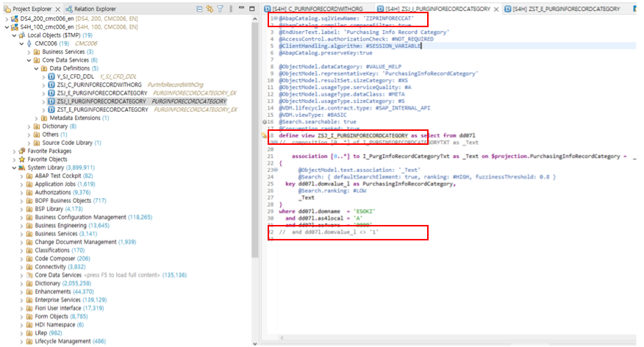
Task: Switch to the Relation Explorer tab
Action: pos(90,9)
